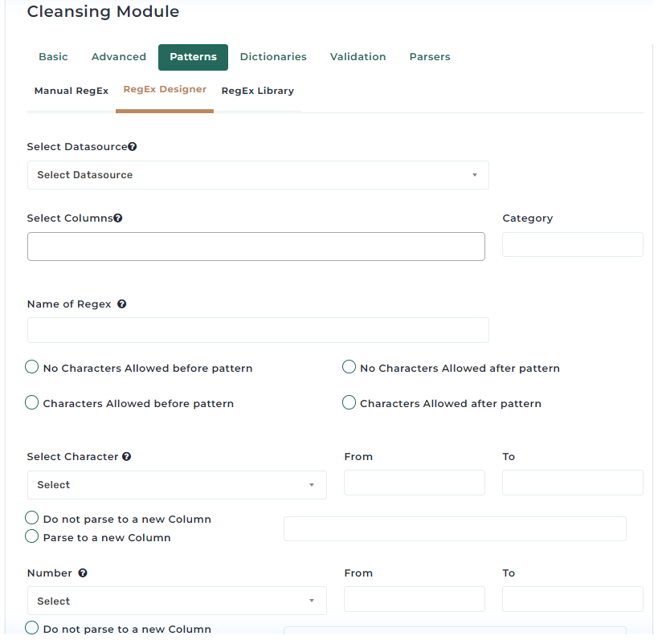This screenshot has height=644, width=658.
Task: Select No Characters Allowed after pattern
Action: 349,368
